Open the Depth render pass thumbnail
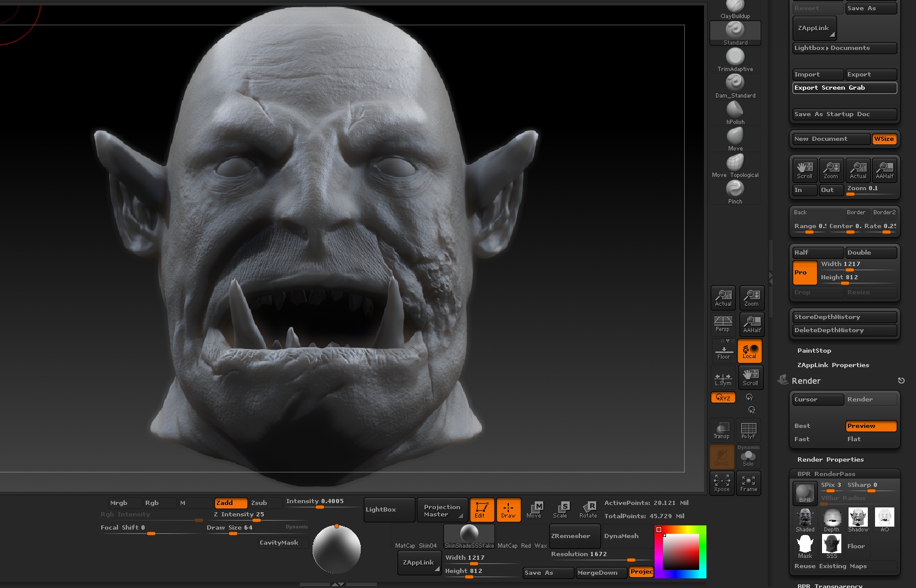 [832, 520]
